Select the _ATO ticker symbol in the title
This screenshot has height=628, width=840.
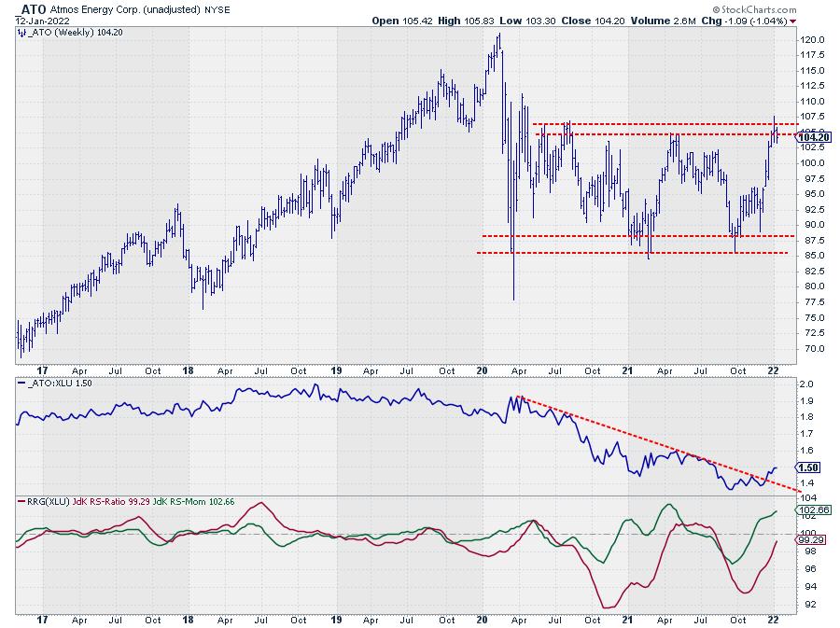point(31,9)
